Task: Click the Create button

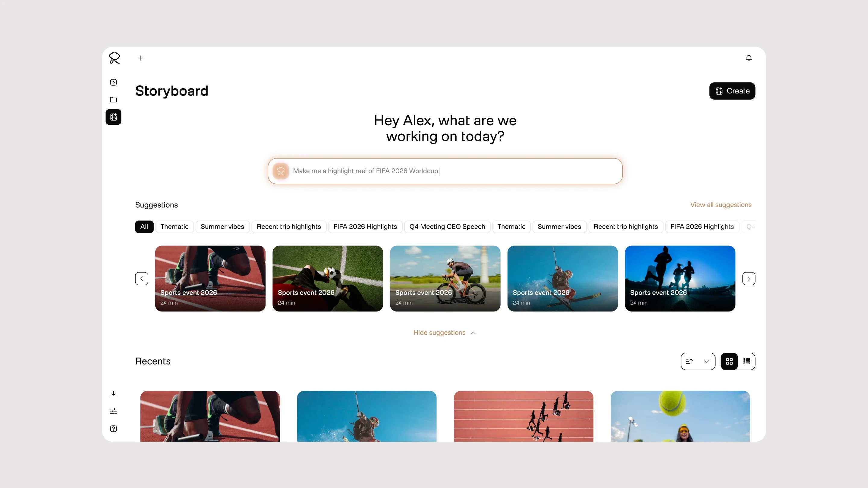Action: click(x=732, y=91)
